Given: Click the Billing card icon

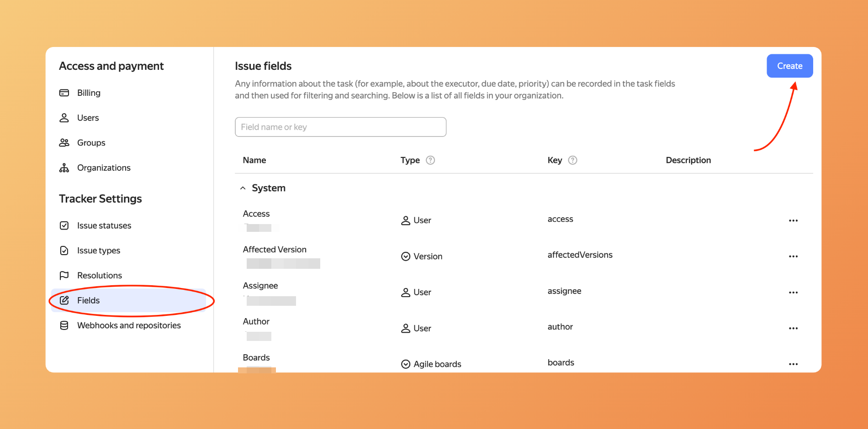Looking at the screenshot, I should pyautogui.click(x=64, y=93).
